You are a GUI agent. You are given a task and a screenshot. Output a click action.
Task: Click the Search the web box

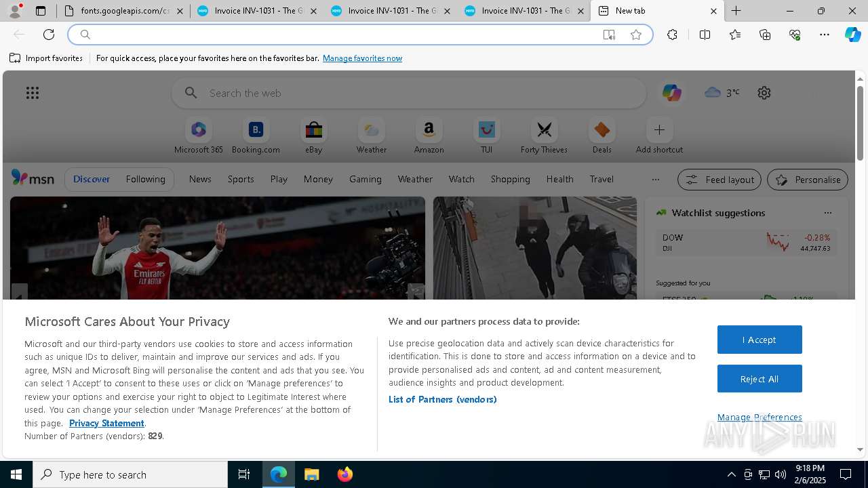(409, 93)
